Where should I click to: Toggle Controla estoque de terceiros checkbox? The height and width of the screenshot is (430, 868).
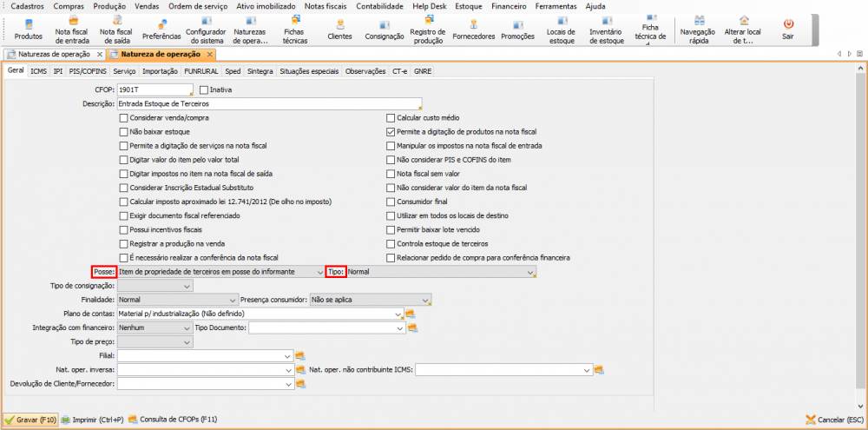[391, 244]
